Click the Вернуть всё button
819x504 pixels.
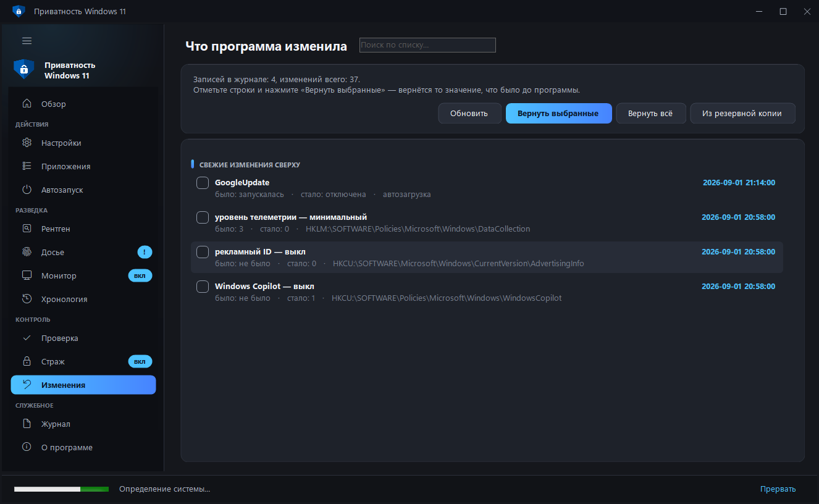(x=650, y=114)
